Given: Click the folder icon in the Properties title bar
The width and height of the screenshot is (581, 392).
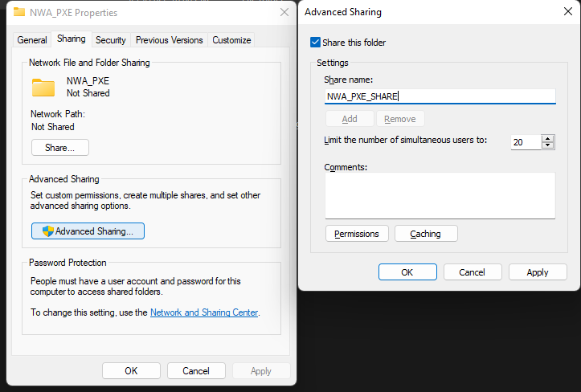Looking at the screenshot, I should [x=19, y=13].
